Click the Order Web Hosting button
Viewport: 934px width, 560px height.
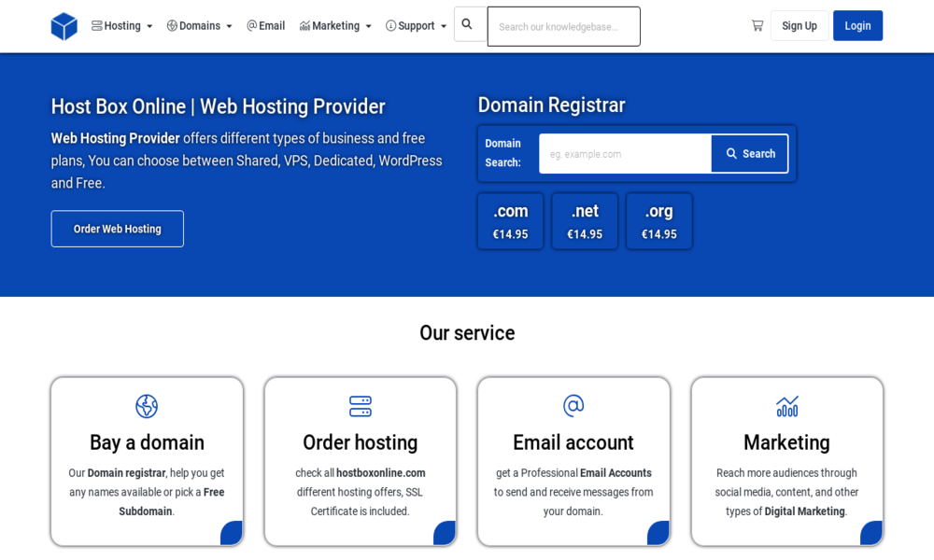118,229
